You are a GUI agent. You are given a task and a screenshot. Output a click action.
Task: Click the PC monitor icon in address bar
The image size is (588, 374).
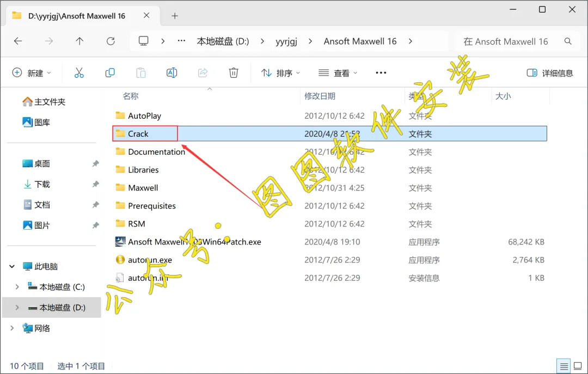(144, 41)
